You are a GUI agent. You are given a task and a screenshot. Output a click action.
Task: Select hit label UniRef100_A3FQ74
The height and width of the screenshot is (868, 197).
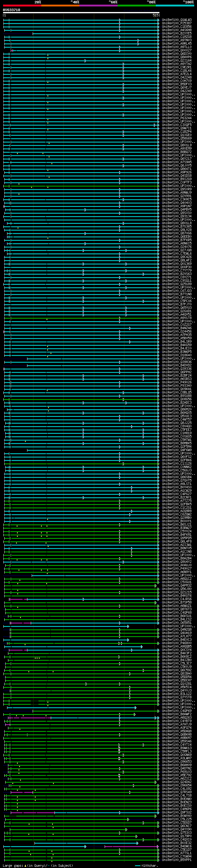[177, 728]
